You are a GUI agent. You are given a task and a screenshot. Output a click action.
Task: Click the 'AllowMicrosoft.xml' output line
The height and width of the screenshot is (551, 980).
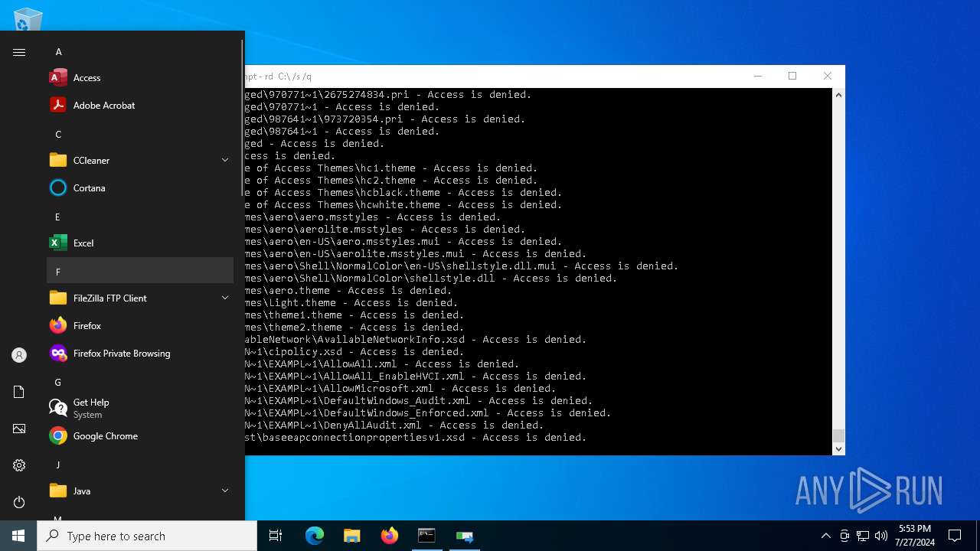[x=400, y=389]
